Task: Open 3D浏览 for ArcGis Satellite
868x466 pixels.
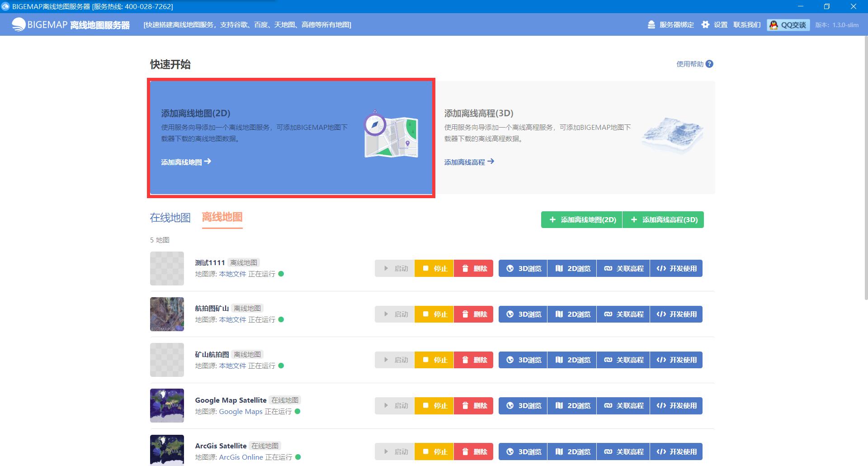Action: click(x=523, y=452)
